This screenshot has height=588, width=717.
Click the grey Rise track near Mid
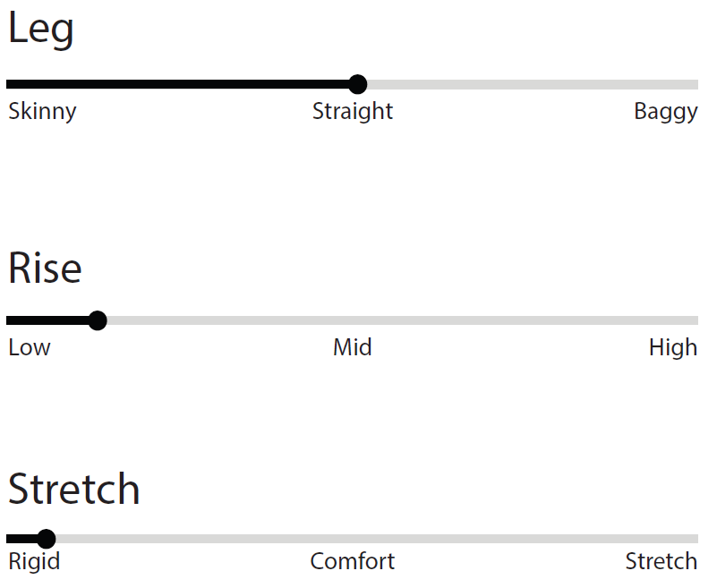[352, 320]
